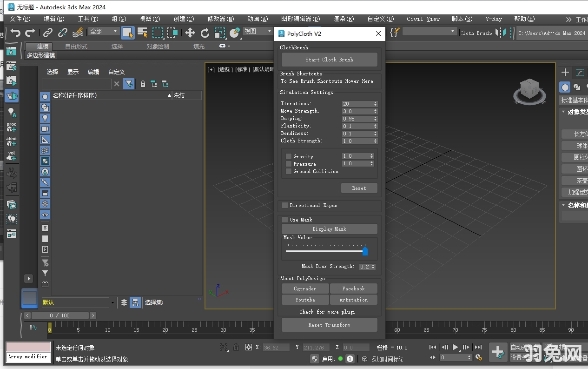
Task: Enable the Gravity checkbox
Action: pyautogui.click(x=289, y=156)
